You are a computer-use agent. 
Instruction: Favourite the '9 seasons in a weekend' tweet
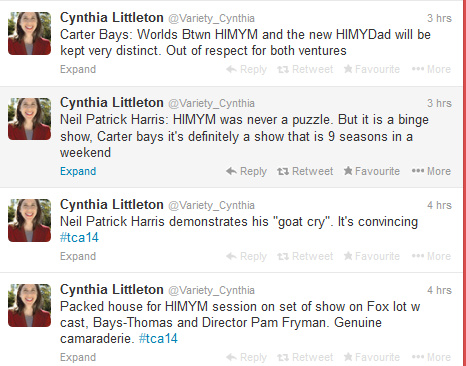point(372,171)
